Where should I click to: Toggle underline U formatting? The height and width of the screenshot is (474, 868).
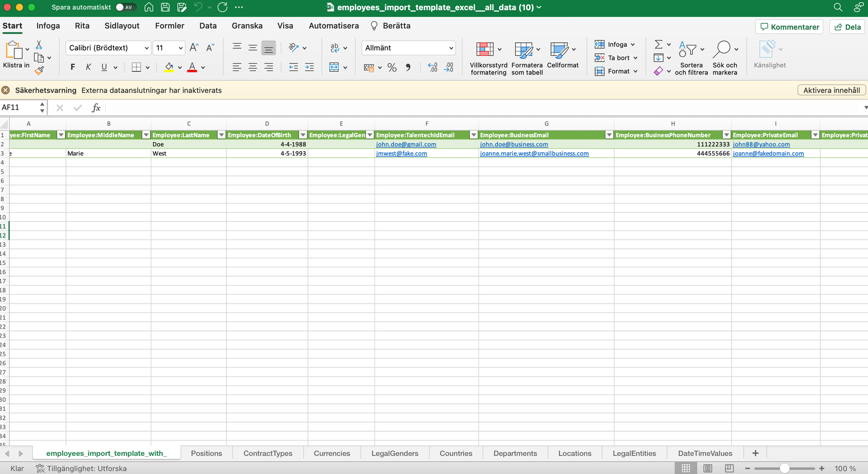click(104, 67)
